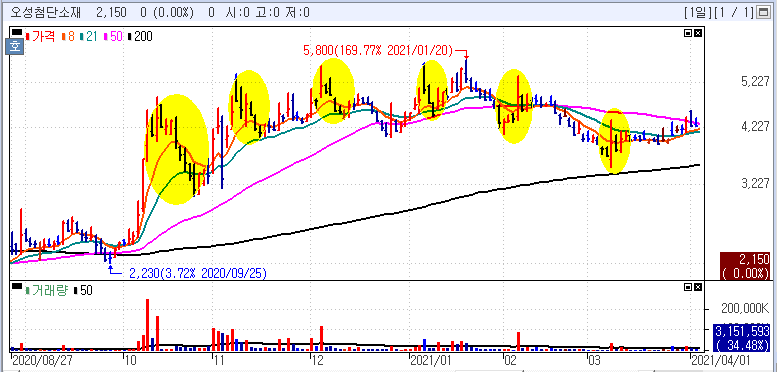This screenshot has width=777, height=372.
Task: Click the 03 month marker on date axis
Action: pyautogui.click(x=594, y=359)
